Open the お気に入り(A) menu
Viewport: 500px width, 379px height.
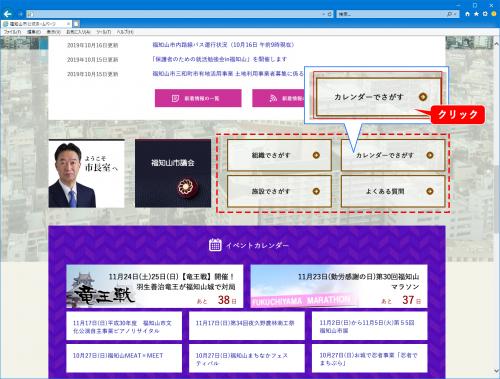click(78, 32)
